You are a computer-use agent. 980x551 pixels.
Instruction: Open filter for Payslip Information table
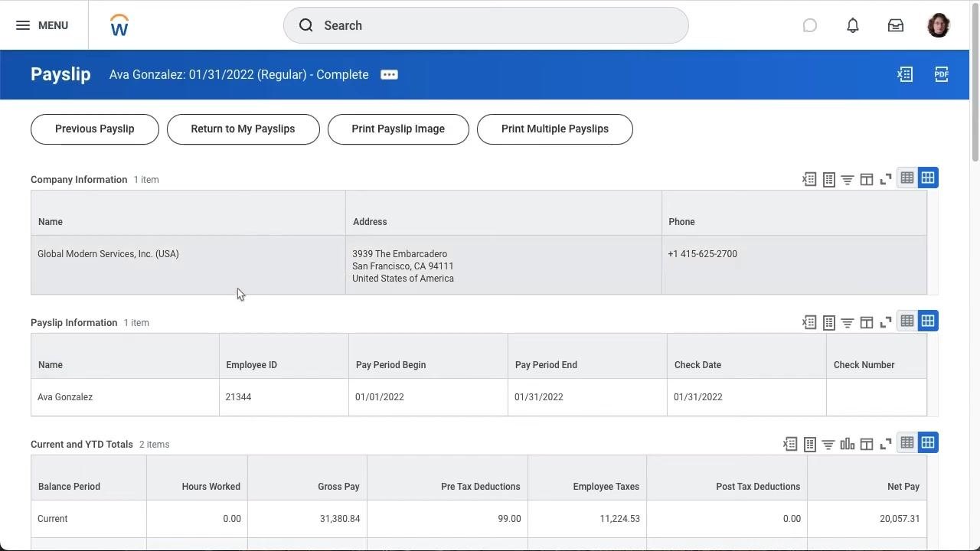click(848, 322)
